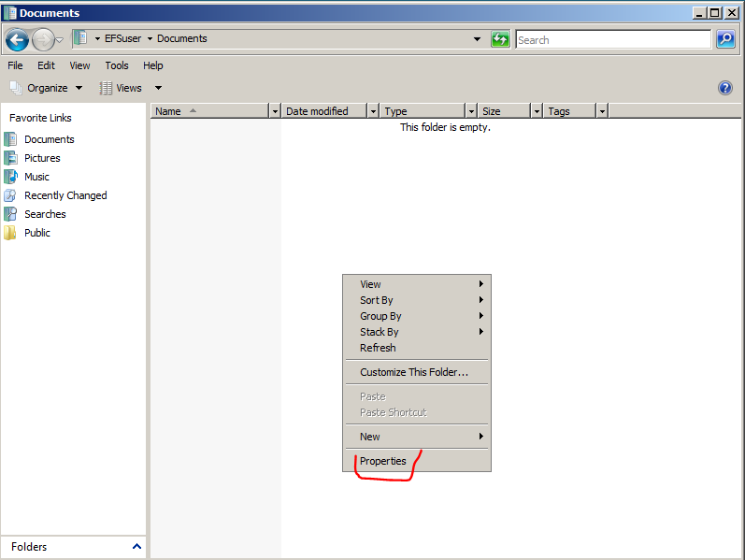This screenshot has height=560, width=745.
Task: Open the Recently Changed link
Action: (65, 195)
